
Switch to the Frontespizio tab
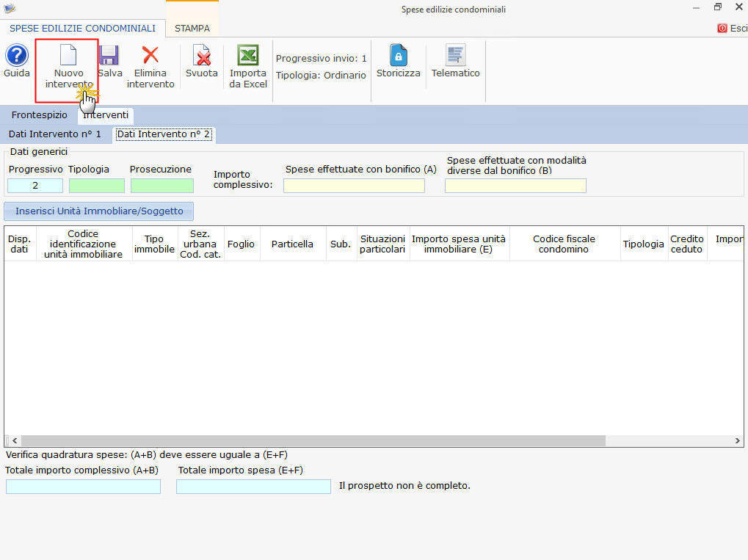[x=40, y=115]
